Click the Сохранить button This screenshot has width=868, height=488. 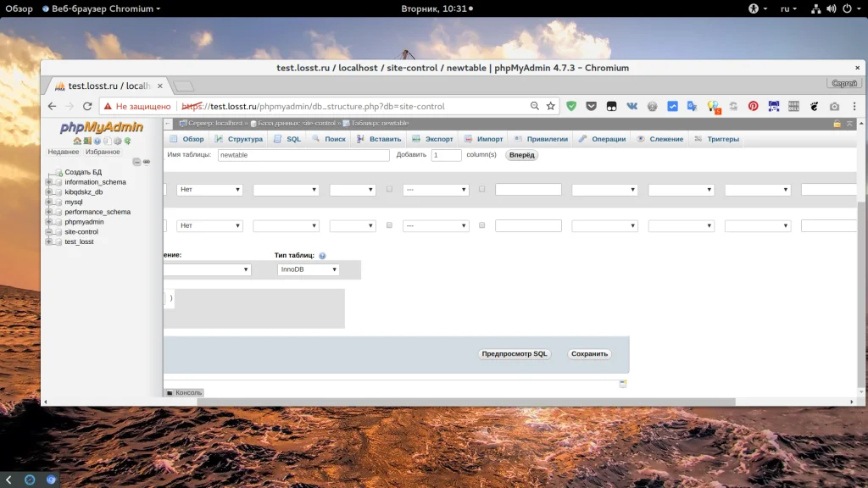click(x=589, y=354)
